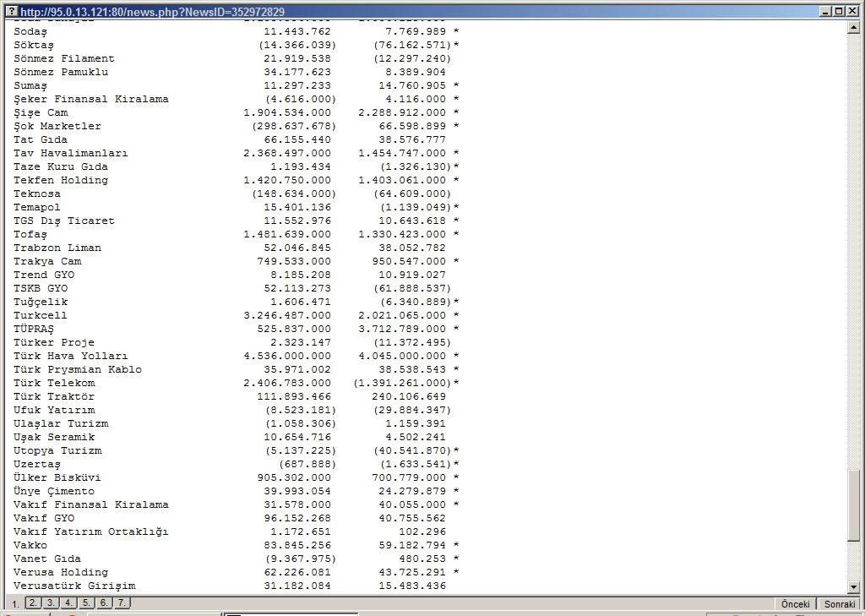Image resolution: width=865 pixels, height=616 pixels.
Task: Click Ülker Bisküvi row name
Action: (x=57, y=477)
